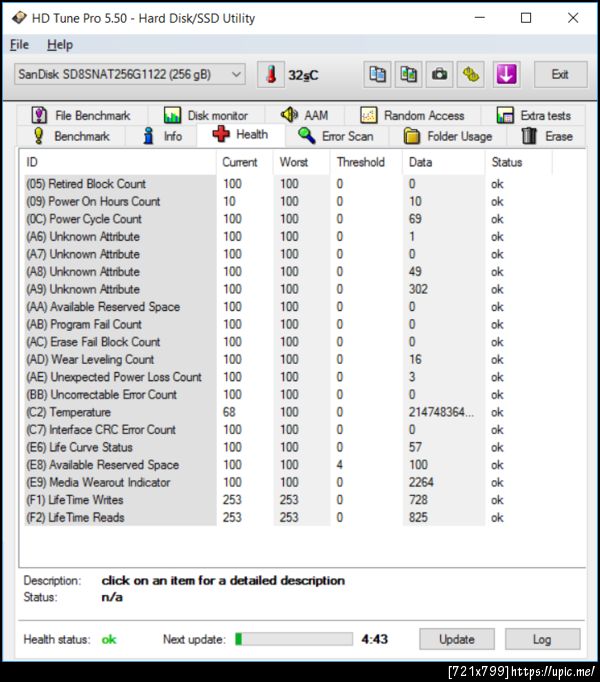This screenshot has width=600, height=682.
Task: Switch to the File Benchmark tab
Action: (x=82, y=115)
